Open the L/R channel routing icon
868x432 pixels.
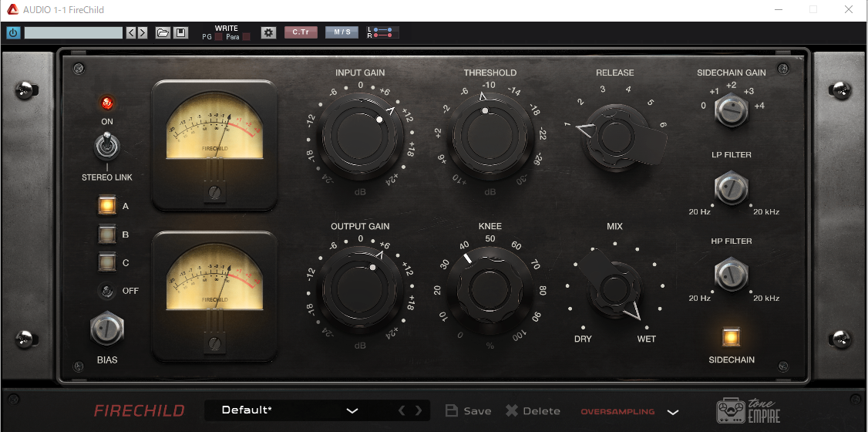tap(383, 32)
